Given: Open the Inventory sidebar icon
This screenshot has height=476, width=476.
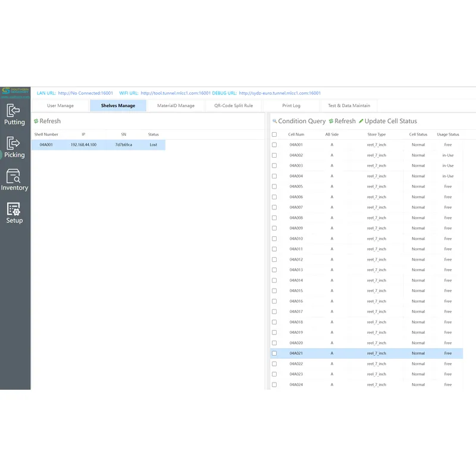Looking at the screenshot, I should pyautogui.click(x=14, y=180).
